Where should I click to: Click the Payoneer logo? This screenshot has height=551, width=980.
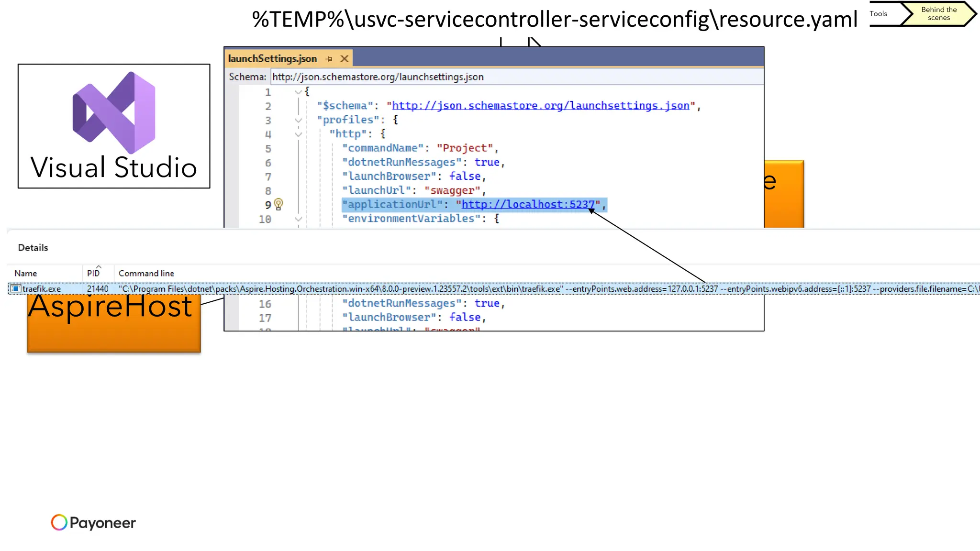point(93,522)
